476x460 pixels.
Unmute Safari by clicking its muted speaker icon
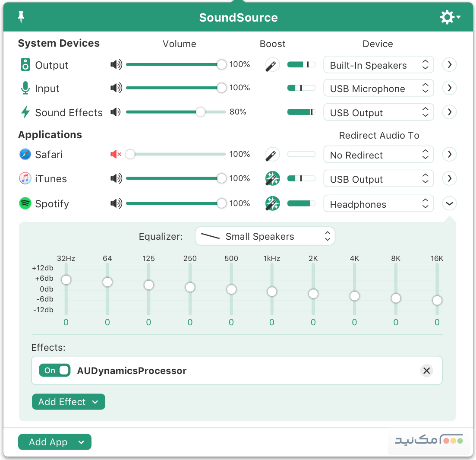(x=115, y=154)
